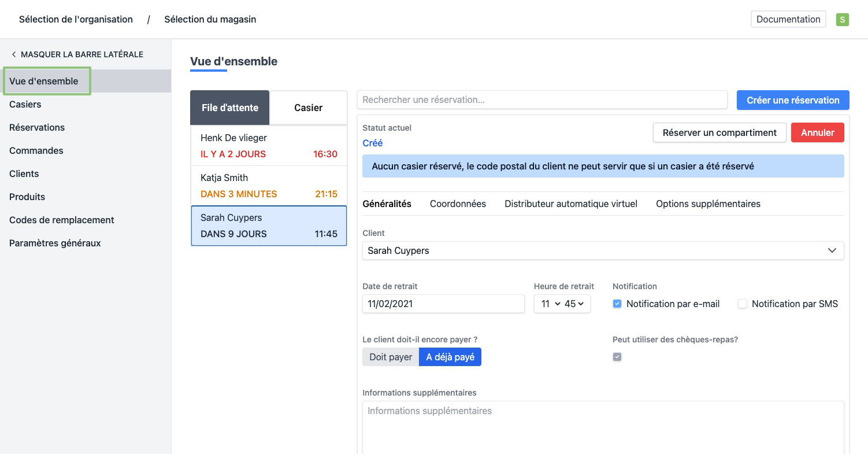Image resolution: width=868 pixels, height=454 pixels.
Task: Open Réservations in the sidebar
Action: point(37,127)
